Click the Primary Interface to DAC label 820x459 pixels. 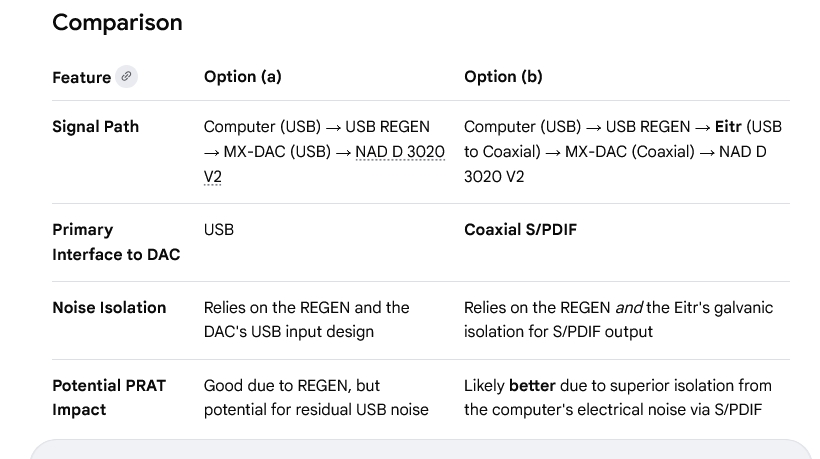point(116,242)
